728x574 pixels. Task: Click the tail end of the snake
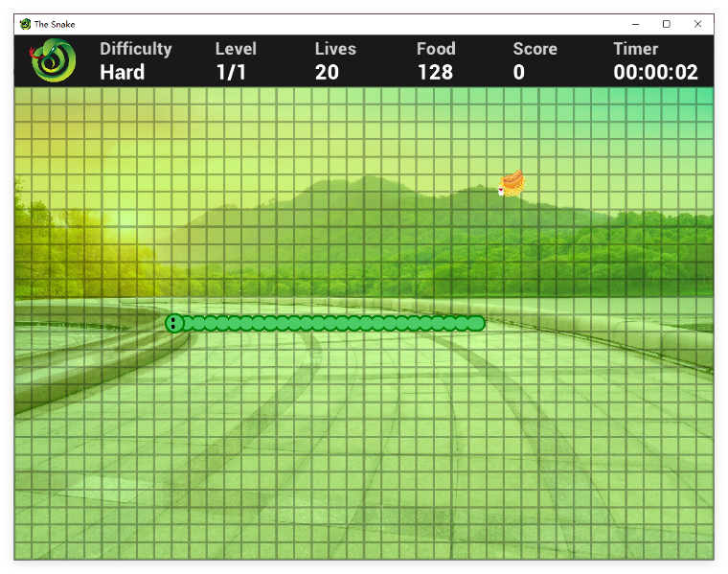click(x=477, y=323)
